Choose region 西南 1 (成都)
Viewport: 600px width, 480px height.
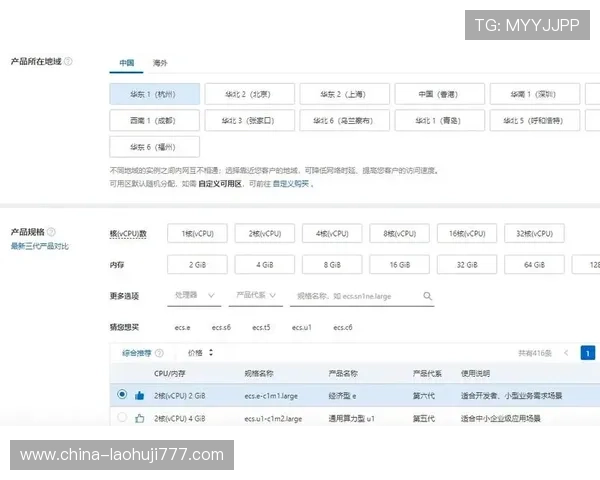tap(155, 121)
